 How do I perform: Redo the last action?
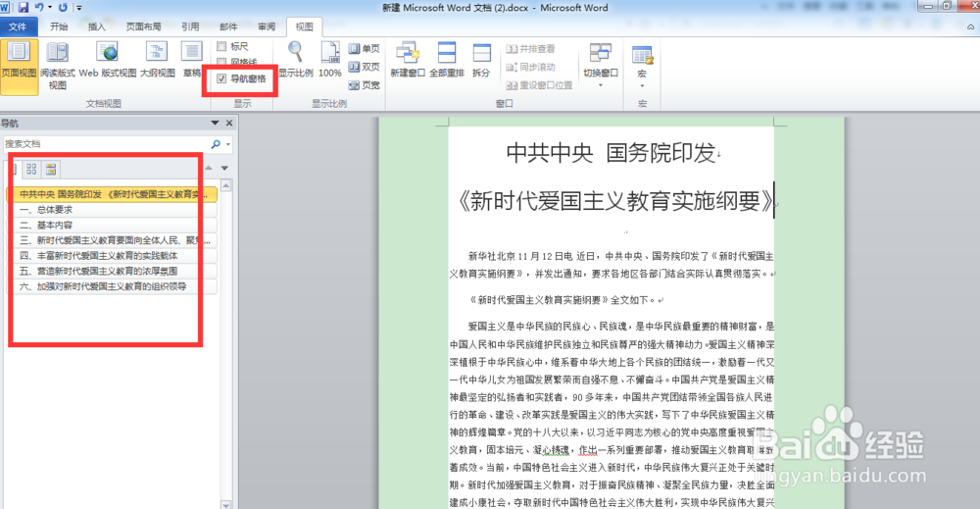tap(63, 8)
